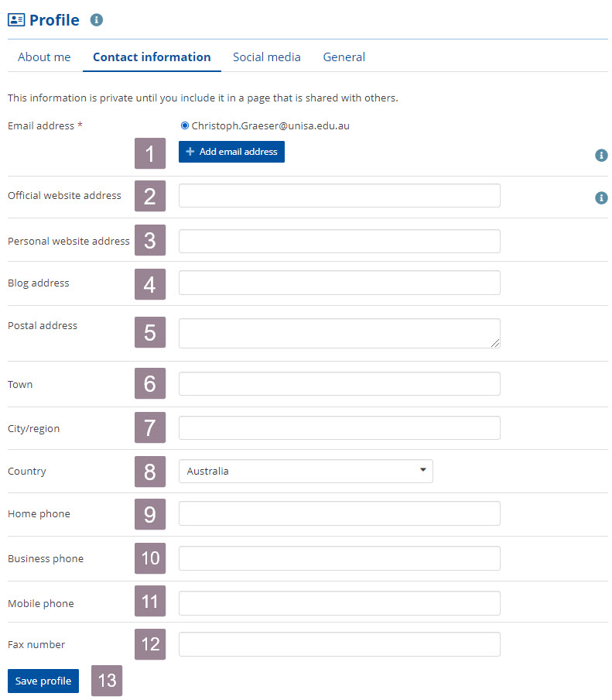Switch to the About me tab
The width and height of the screenshot is (612, 700).
click(44, 57)
